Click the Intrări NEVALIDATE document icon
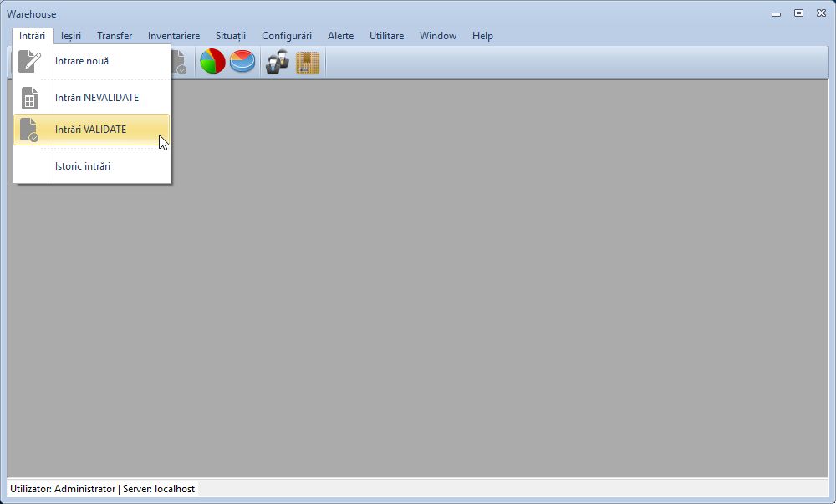This screenshot has width=836, height=504. coord(30,96)
